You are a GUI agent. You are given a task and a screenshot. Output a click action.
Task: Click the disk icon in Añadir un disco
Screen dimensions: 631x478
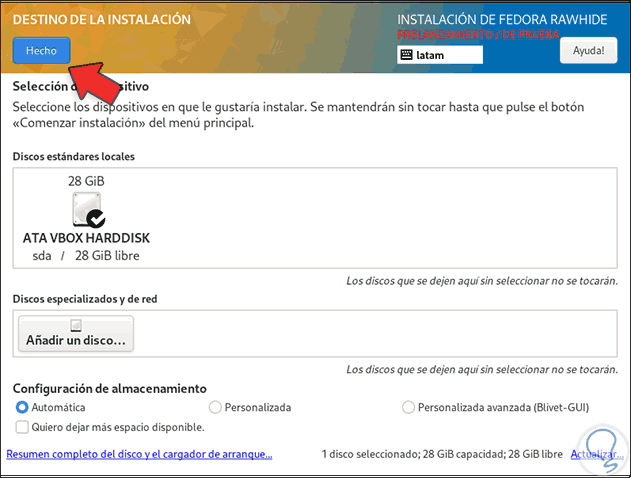coord(76,326)
